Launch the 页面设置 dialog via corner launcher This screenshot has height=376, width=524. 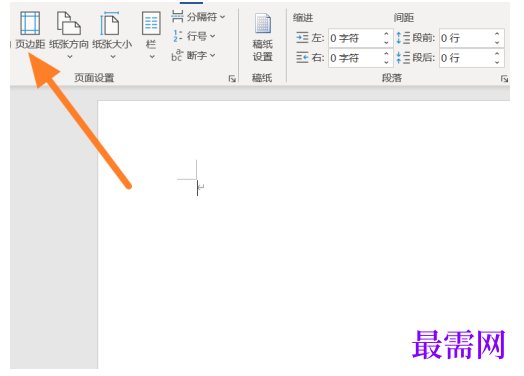[232, 79]
